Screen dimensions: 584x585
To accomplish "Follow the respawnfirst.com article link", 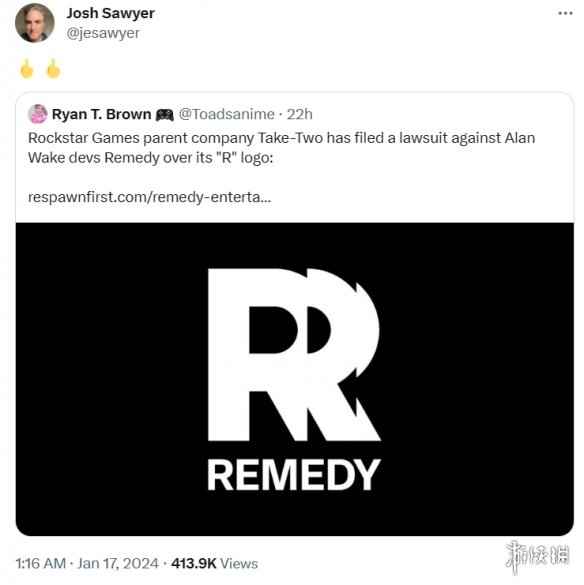I will (150, 197).
